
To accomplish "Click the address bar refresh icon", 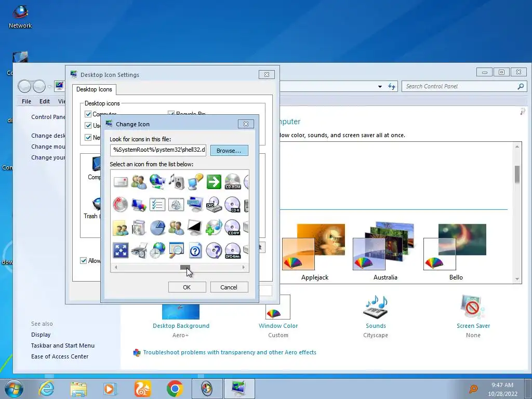I will coord(392,87).
